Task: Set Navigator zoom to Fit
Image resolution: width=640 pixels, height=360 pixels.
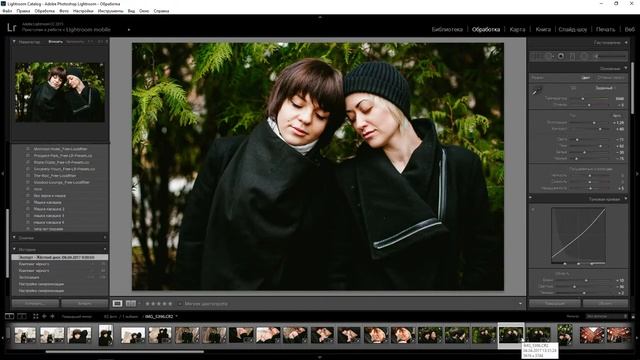Action: click(x=56, y=42)
